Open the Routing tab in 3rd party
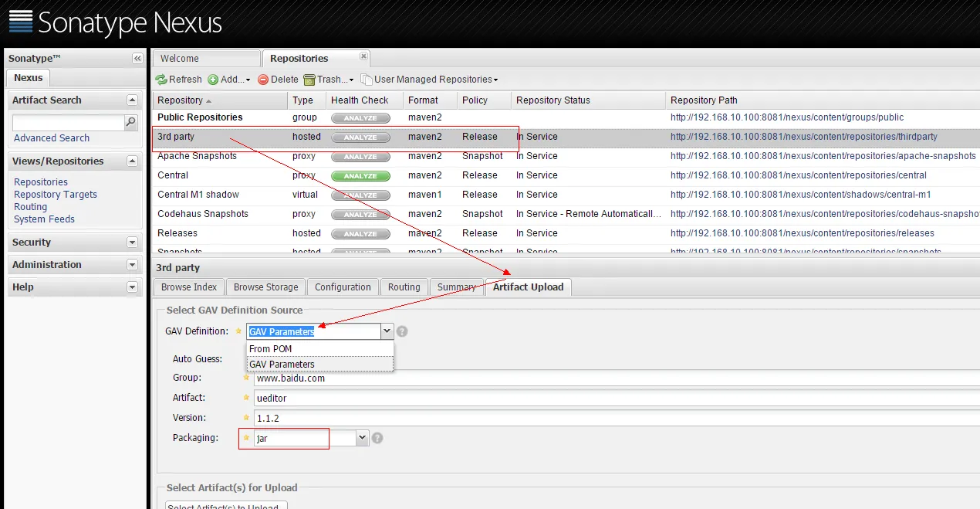Viewport: 980px width, 509px height. pyautogui.click(x=404, y=287)
